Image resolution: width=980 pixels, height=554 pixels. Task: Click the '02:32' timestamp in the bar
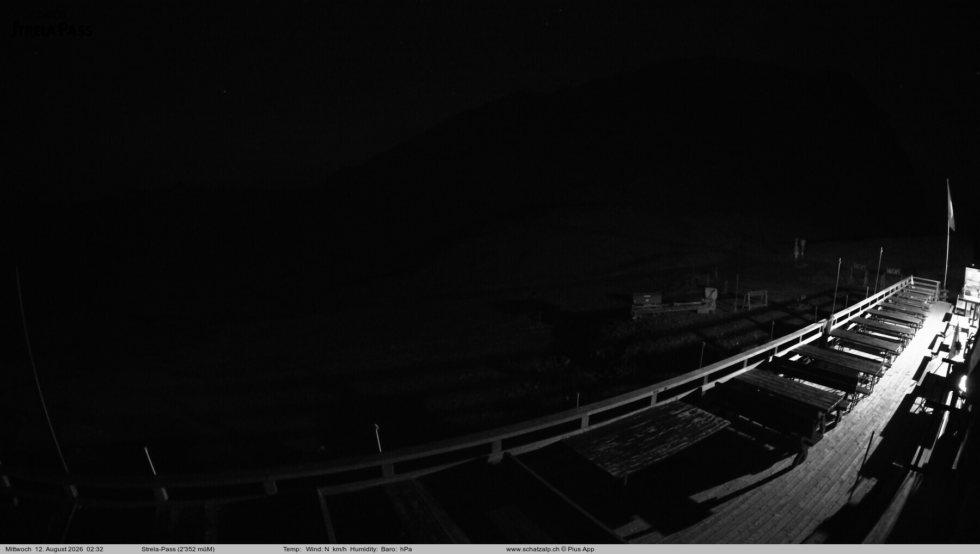coord(95,549)
